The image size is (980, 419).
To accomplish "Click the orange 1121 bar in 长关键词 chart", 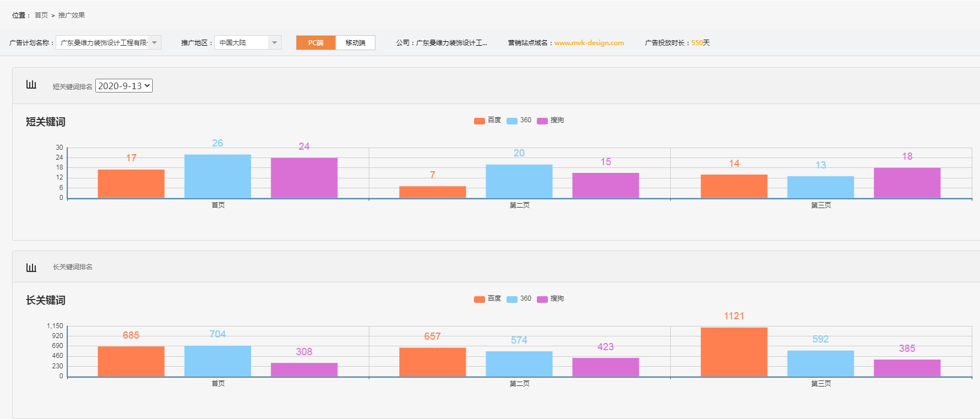I will pyautogui.click(x=734, y=352).
